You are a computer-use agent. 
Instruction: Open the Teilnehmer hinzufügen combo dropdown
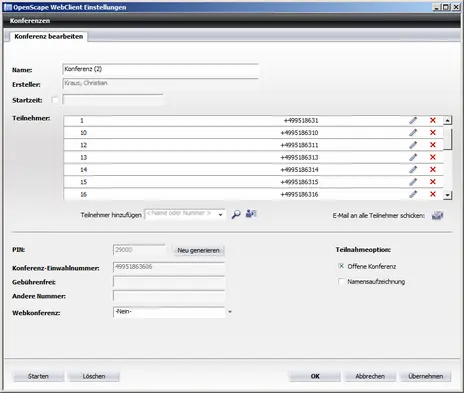[x=220, y=215]
